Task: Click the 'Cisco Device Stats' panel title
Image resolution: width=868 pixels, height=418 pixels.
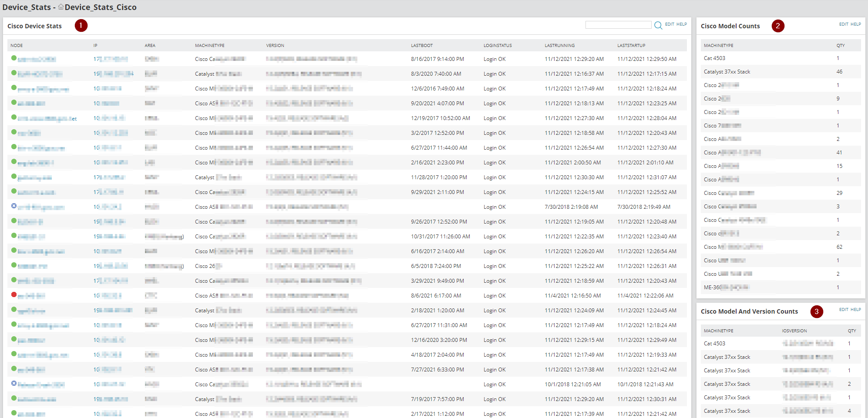Action: point(34,26)
